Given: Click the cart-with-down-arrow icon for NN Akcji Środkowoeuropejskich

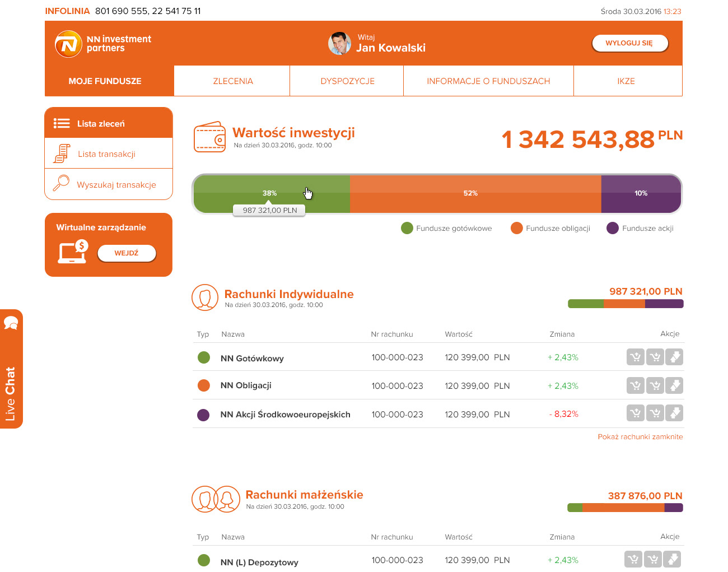Looking at the screenshot, I should pyautogui.click(x=655, y=413).
